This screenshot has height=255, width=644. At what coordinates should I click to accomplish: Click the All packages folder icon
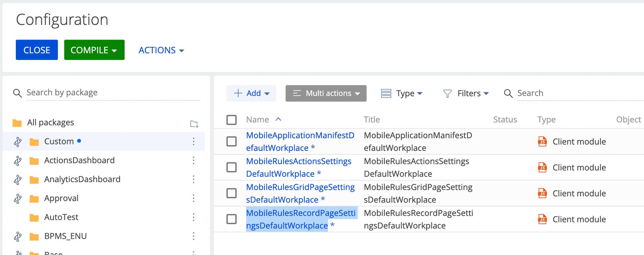17,123
